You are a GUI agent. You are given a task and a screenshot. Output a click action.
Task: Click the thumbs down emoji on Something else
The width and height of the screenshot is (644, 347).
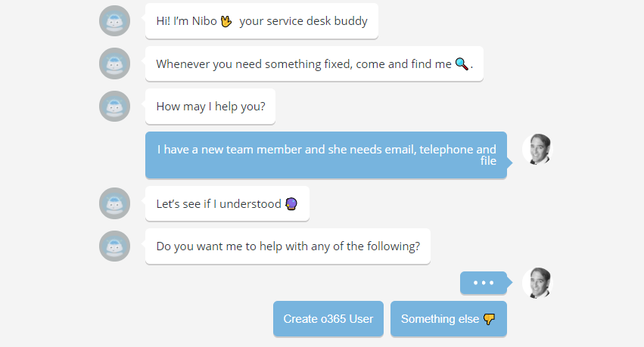coord(489,319)
